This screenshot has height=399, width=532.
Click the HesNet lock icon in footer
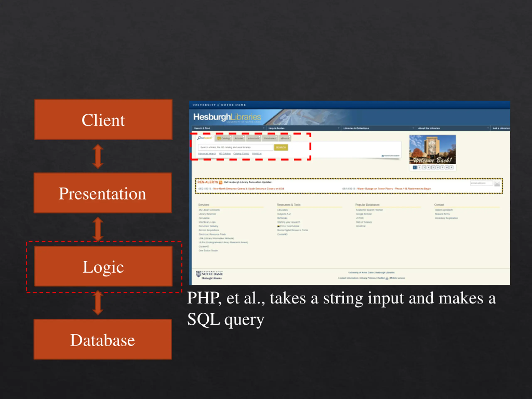tap(387, 278)
